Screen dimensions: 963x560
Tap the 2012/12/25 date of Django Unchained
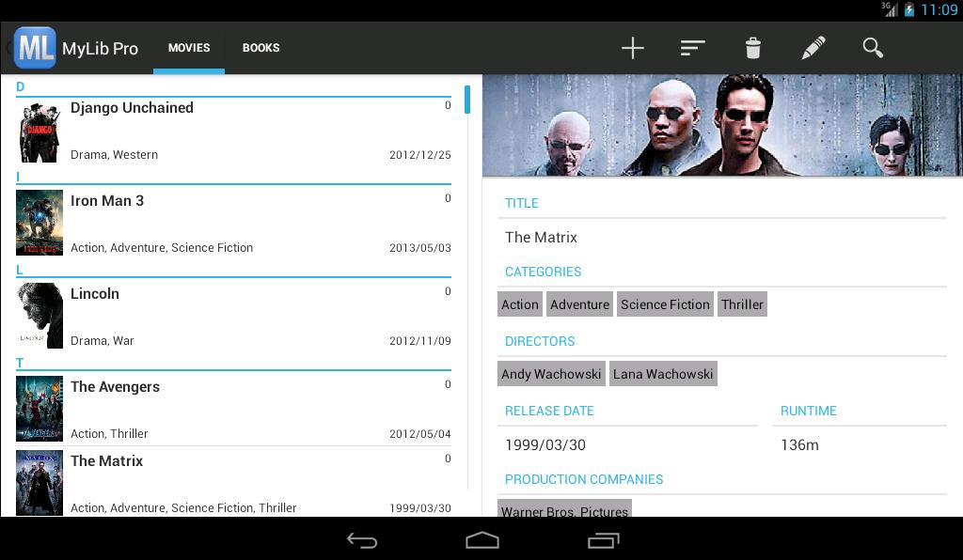pos(420,155)
